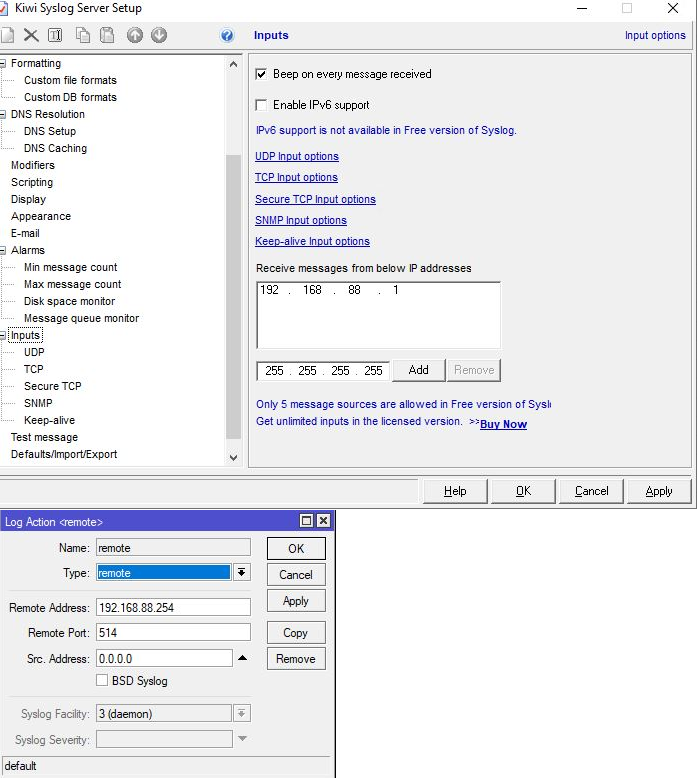Click the New item toolbar icon
The height and width of the screenshot is (778, 700).
click(x=6, y=35)
